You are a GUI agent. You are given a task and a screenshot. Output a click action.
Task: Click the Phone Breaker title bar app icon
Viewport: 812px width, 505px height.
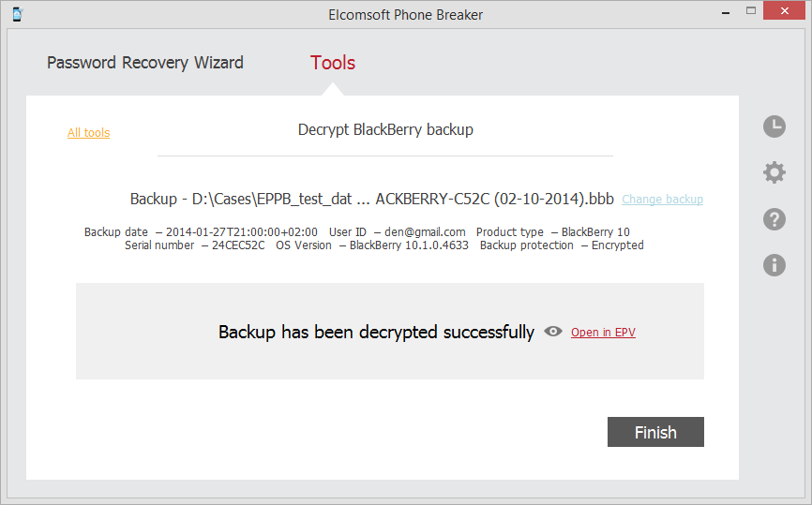click(x=17, y=14)
